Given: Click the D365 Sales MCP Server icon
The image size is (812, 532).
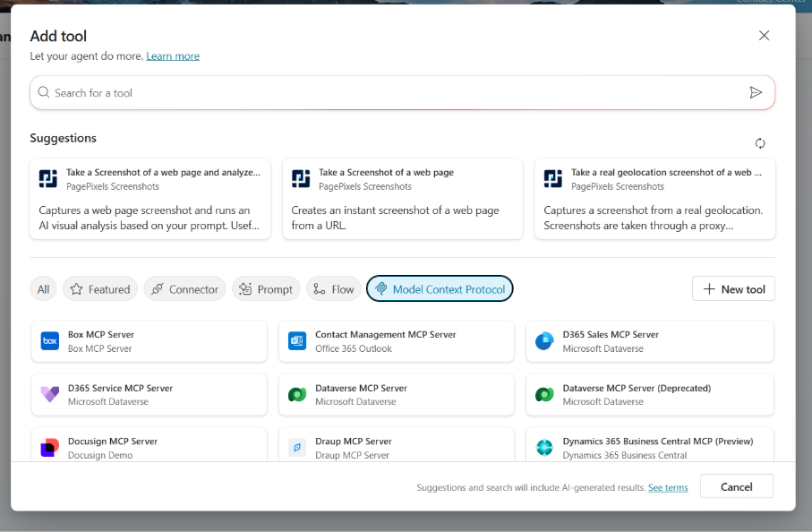Looking at the screenshot, I should point(544,341).
